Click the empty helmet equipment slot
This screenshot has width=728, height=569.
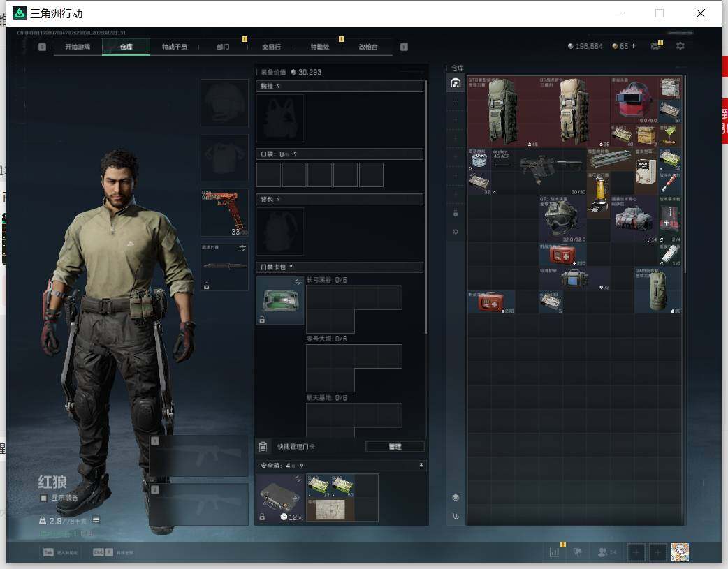224,103
